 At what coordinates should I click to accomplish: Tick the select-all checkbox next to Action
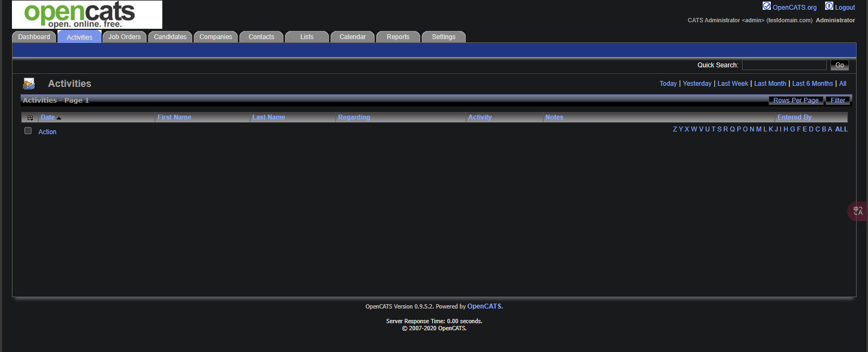pos(28,131)
